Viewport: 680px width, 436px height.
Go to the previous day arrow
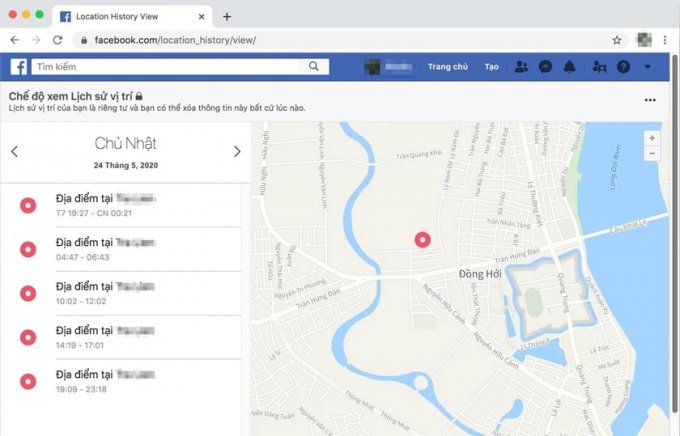tap(14, 152)
